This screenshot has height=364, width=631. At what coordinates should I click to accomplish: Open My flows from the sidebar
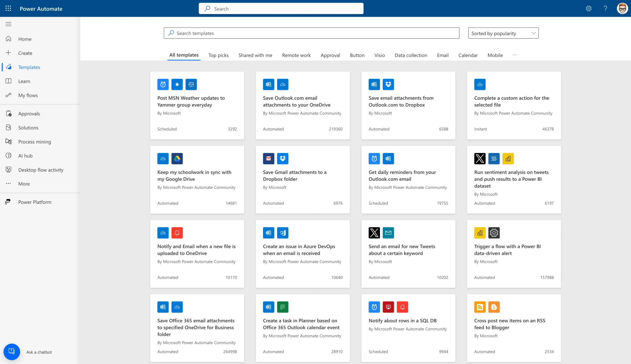click(x=28, y=95)
